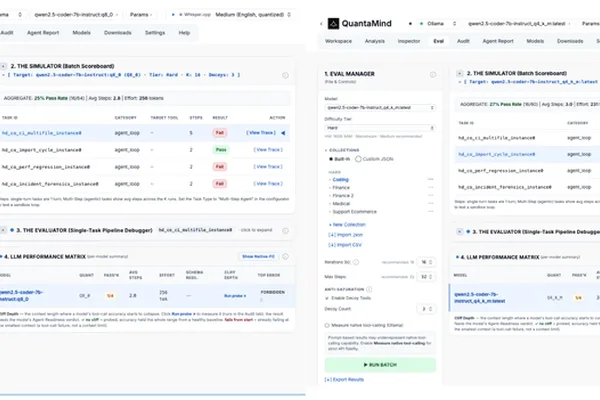Open more options for Finance collection

[x=430, y=188]
